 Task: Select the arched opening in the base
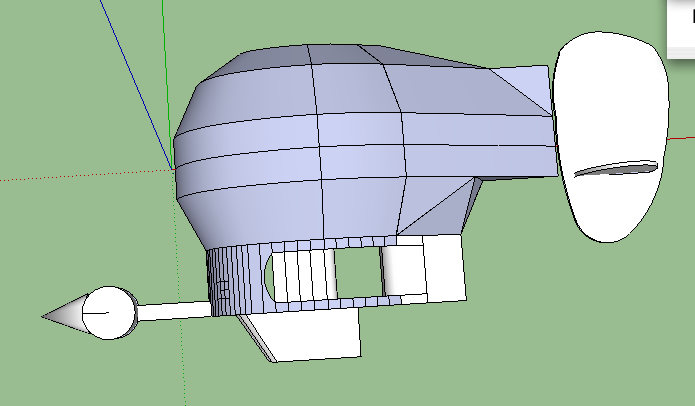pyautogui.click(x=269, y=276)
